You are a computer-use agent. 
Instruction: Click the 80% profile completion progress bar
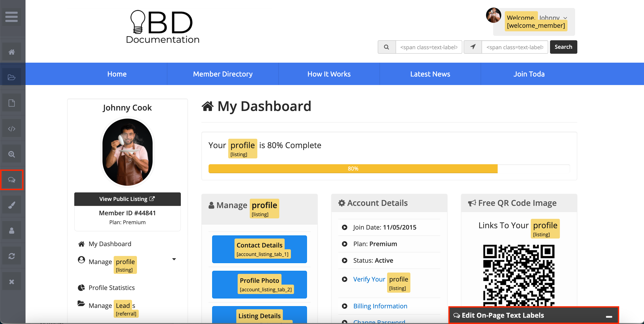click(353, 169)
